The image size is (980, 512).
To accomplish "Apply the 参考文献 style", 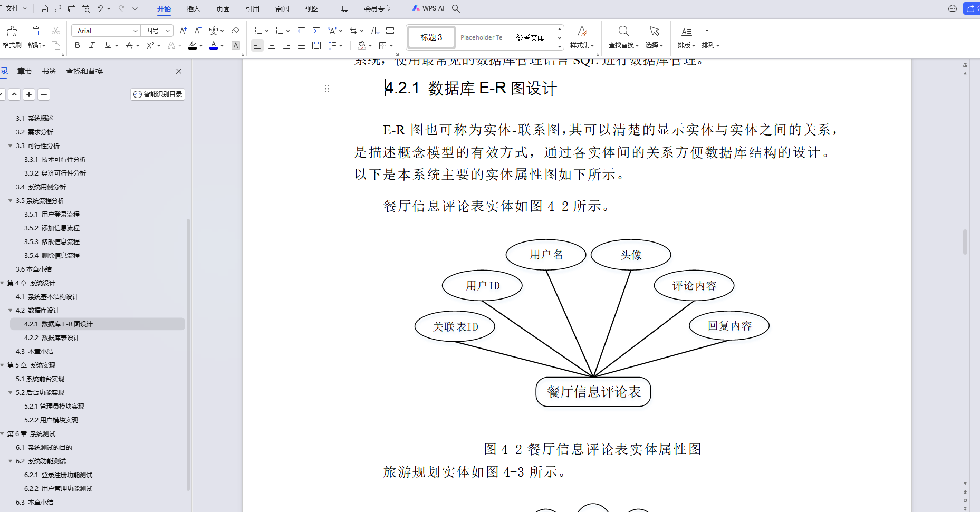I will pyautogui.click(x=530, y=37).
